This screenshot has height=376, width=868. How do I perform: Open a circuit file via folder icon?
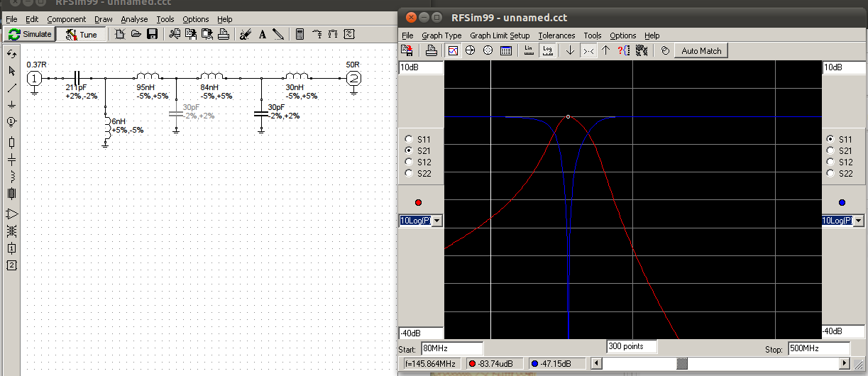[136, 33]
